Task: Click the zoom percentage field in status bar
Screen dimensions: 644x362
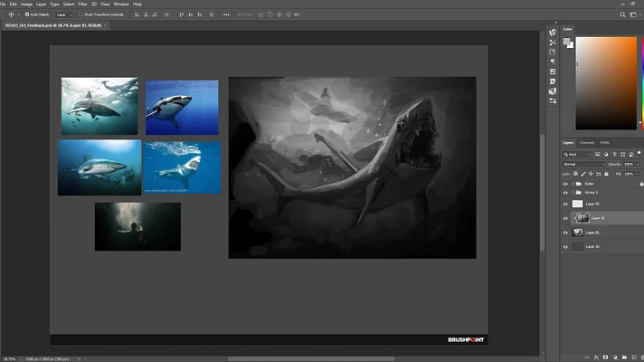Action: pyautogui.click(x=9, y=359)
